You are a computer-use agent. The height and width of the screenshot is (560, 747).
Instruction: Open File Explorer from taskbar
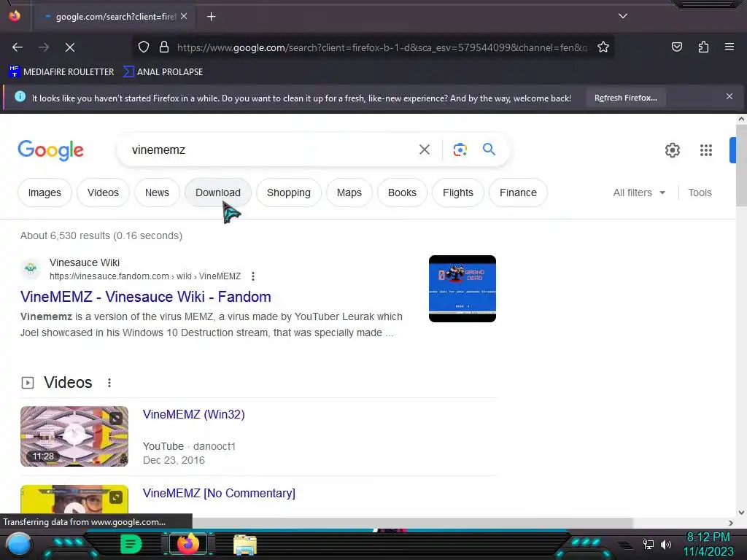click(245, 544)
